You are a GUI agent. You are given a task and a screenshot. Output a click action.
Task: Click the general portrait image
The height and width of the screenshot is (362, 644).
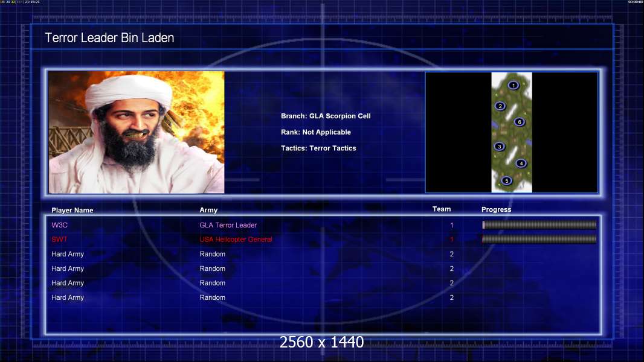click(137, 132)
